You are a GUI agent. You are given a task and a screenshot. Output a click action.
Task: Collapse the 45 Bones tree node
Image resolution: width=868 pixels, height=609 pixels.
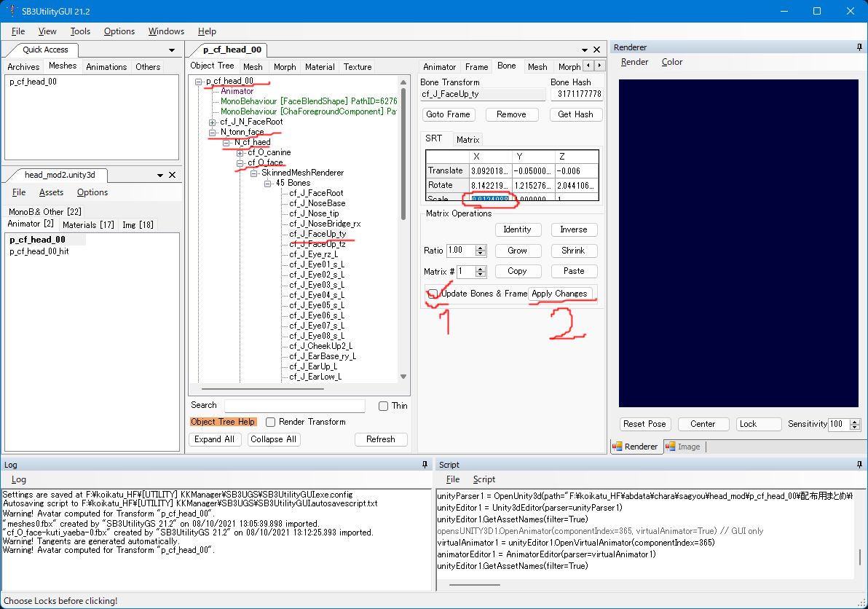[267, 183]
